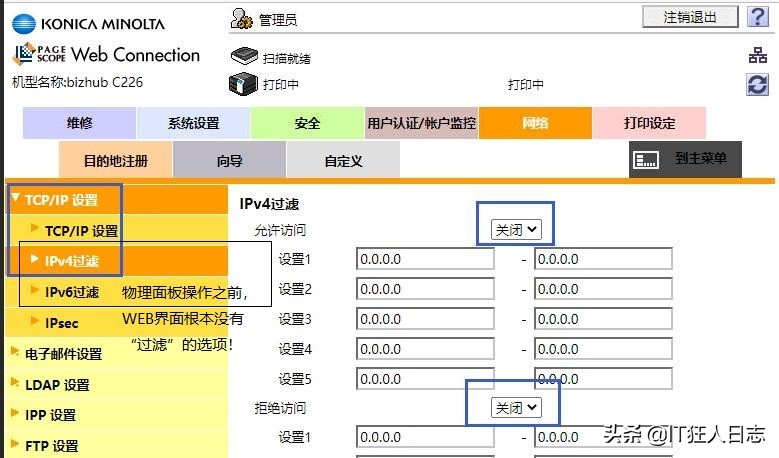
Task: Click the help question mark icon
Action: pos(758,17)
